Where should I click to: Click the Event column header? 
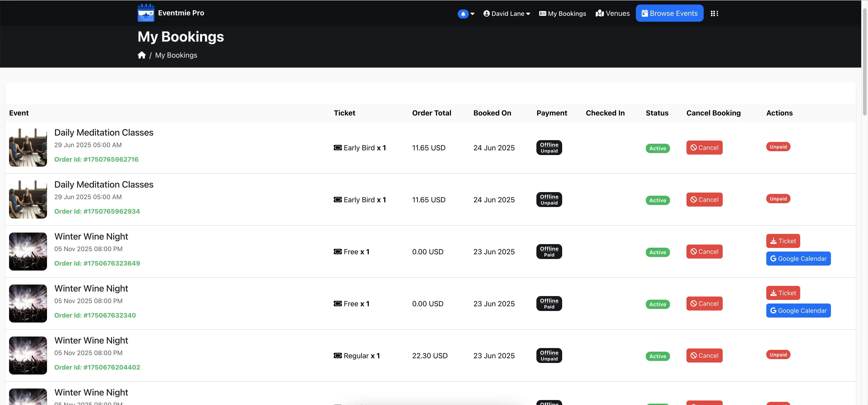coord(19,113)
